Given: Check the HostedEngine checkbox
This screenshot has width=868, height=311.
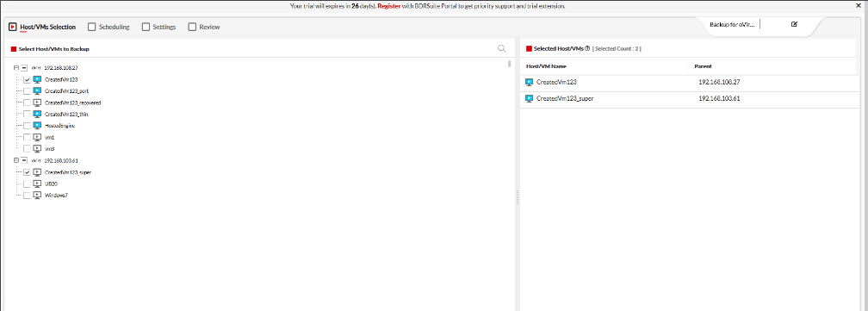Looking at the screenshot, I should (27, 126).
